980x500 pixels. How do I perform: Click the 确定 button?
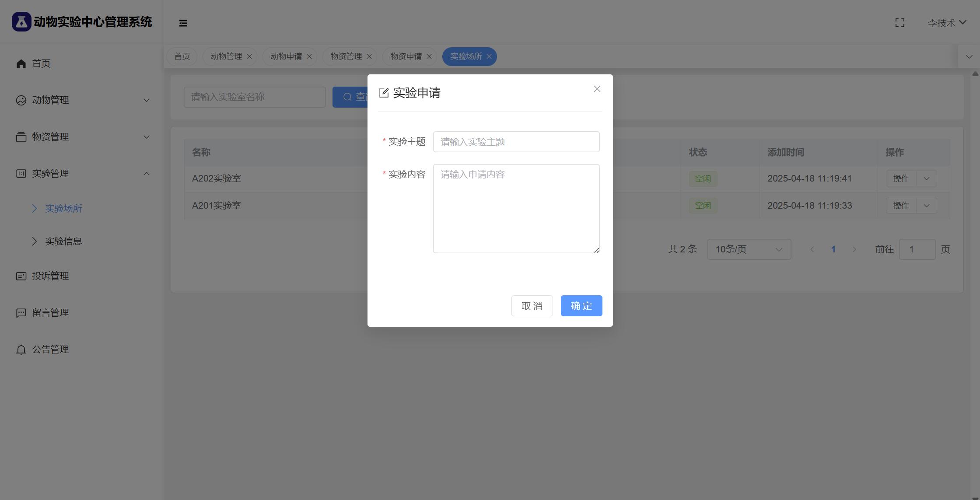point(581,306)
